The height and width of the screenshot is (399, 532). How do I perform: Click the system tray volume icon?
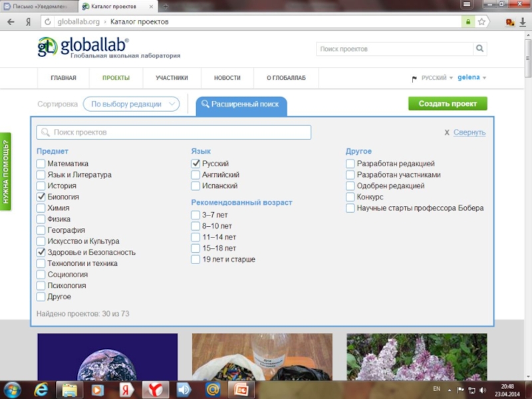(483, 390)
